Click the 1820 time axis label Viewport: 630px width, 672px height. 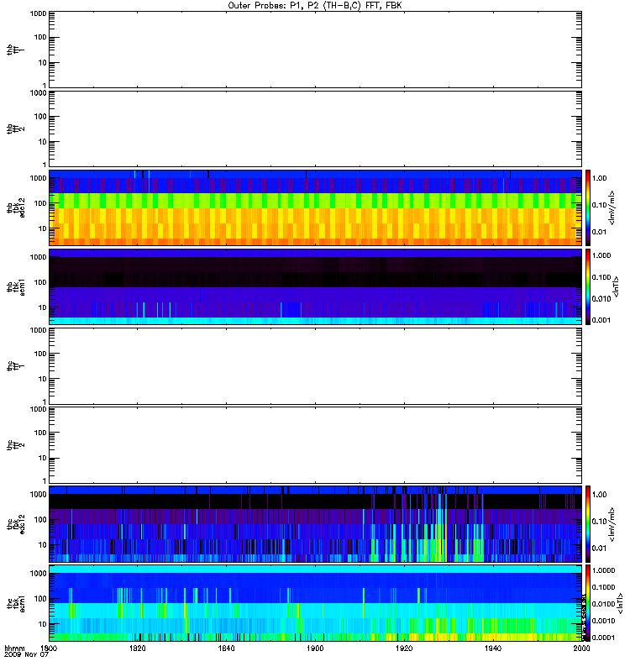coord(137,648)
